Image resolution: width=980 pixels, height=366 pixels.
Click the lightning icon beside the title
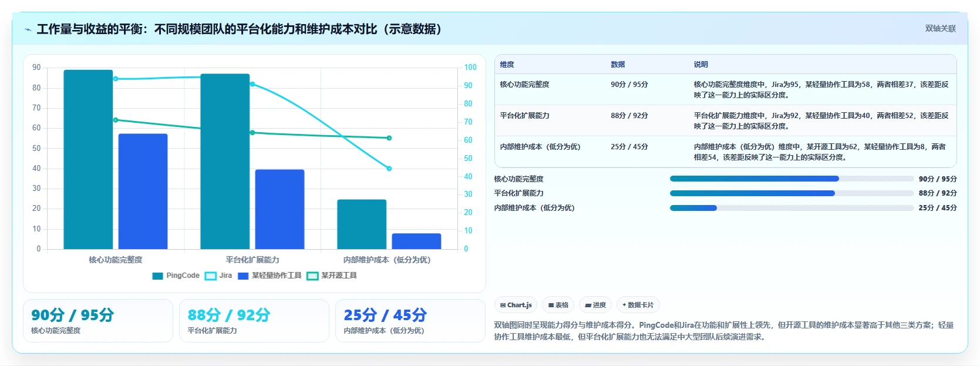[28, 29]
